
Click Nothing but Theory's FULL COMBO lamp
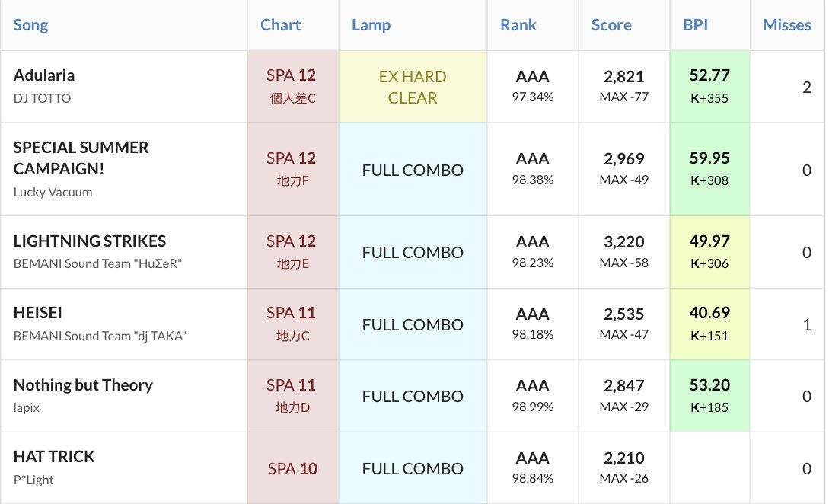point(413,396)
